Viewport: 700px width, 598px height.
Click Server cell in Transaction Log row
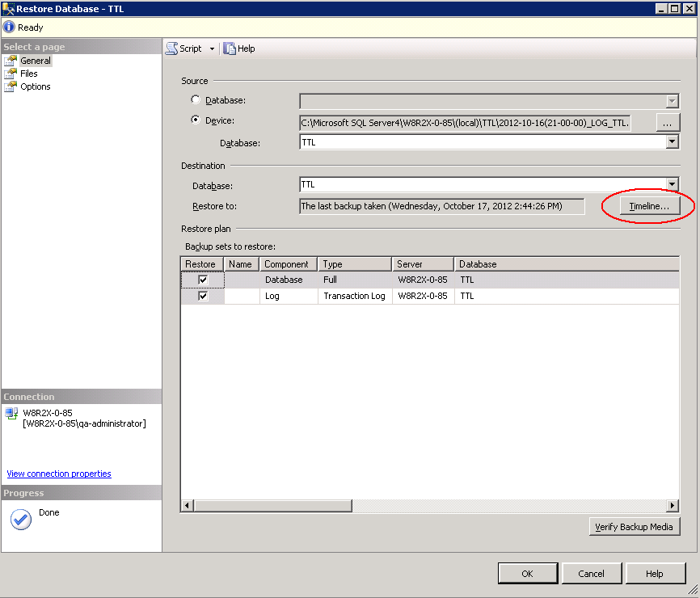pyautogui.click(x=423, y=296)
